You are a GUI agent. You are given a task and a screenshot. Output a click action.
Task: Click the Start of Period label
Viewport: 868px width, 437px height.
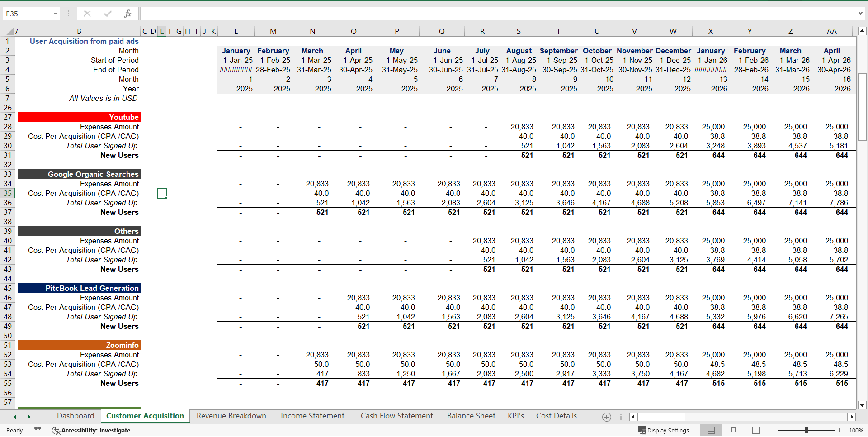coord(114,60)
